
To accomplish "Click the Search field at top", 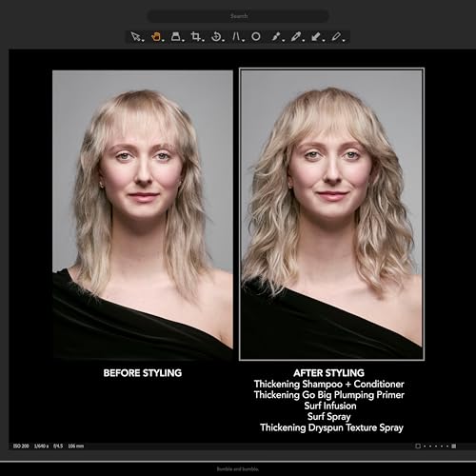I will 238,16.
